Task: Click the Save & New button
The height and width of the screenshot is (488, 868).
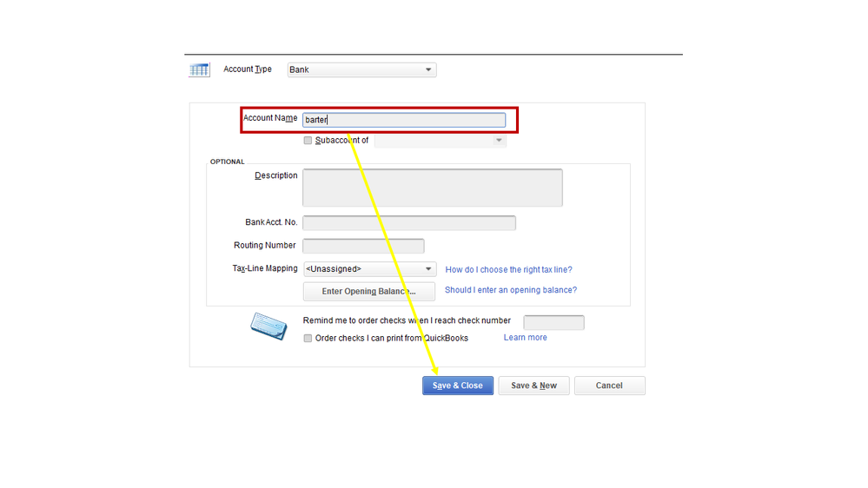Action: [533, 386]
